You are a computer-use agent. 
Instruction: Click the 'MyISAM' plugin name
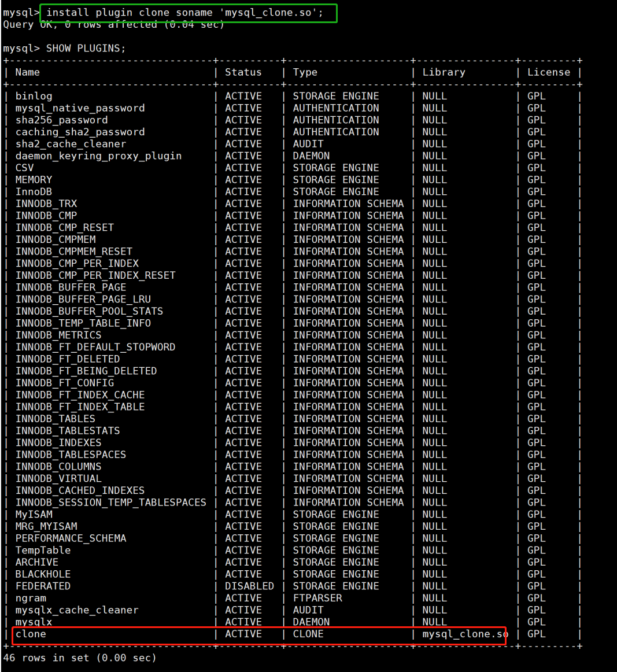click(34, 514)
